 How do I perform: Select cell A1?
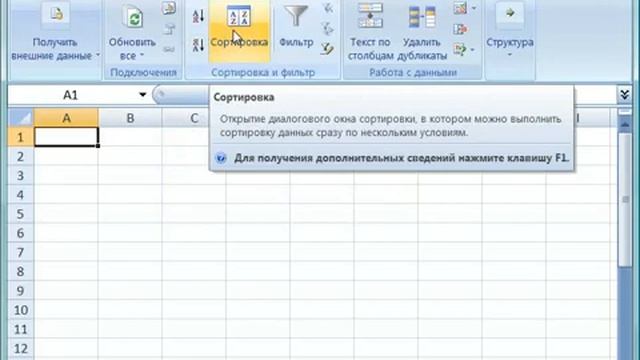(x=66, y=137)
